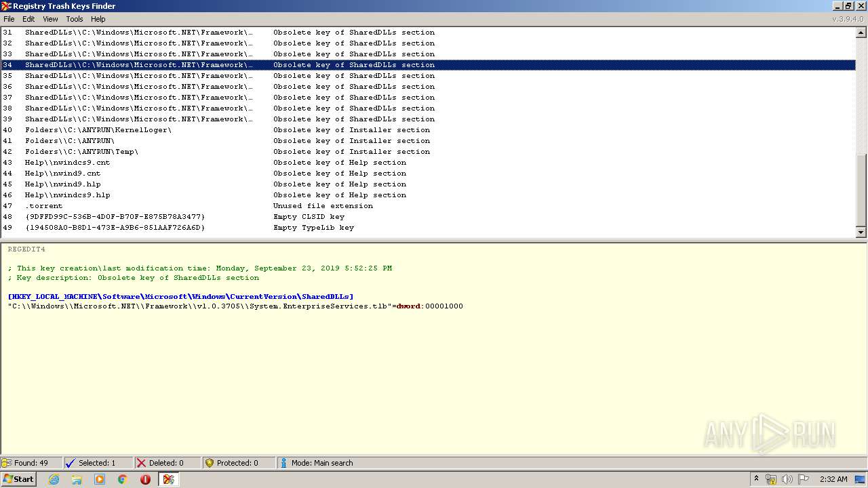Open Windows Explorer folder icon in taskbar
This screenshot has width=868, height=488.
(x=77, y=479)
